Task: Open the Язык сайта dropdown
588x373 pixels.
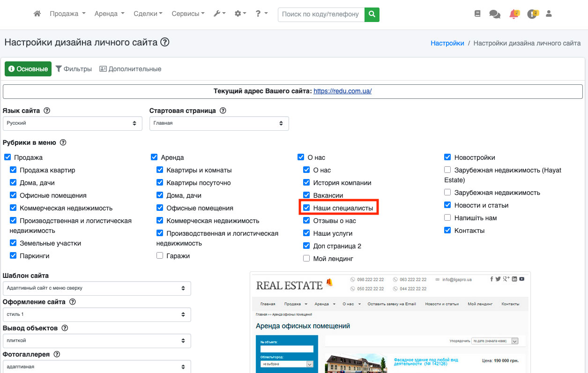Action: coord(72,123)
